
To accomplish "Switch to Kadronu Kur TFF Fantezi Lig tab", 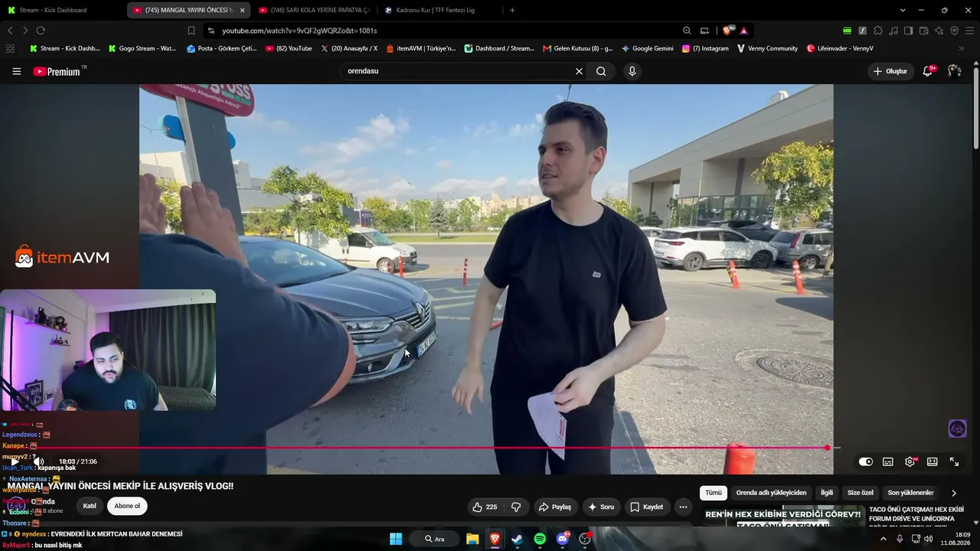I will (440, 10).
